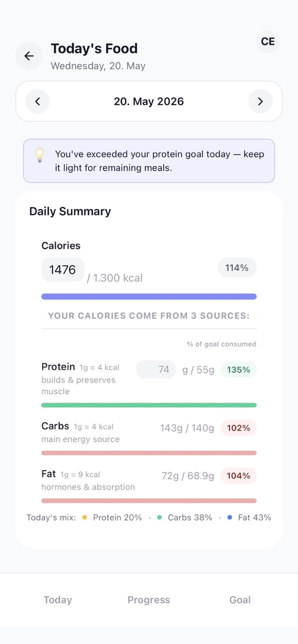Select the green Carbs mix dot

159,518
